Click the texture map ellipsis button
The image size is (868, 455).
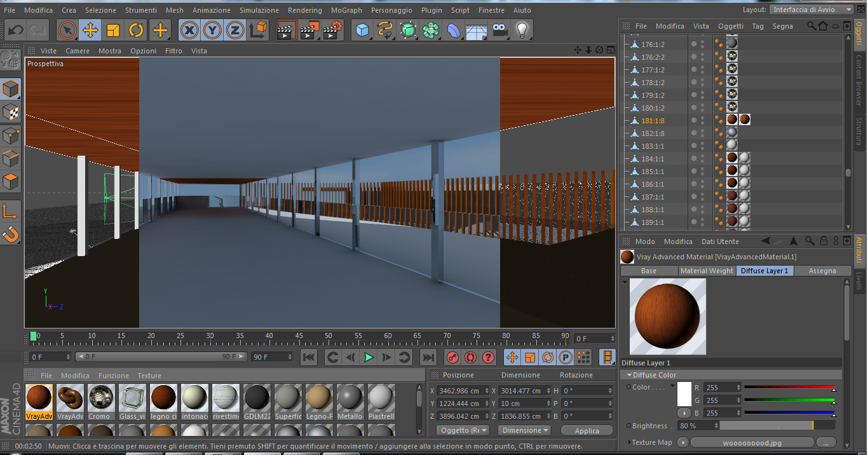[x=825, y=442]
